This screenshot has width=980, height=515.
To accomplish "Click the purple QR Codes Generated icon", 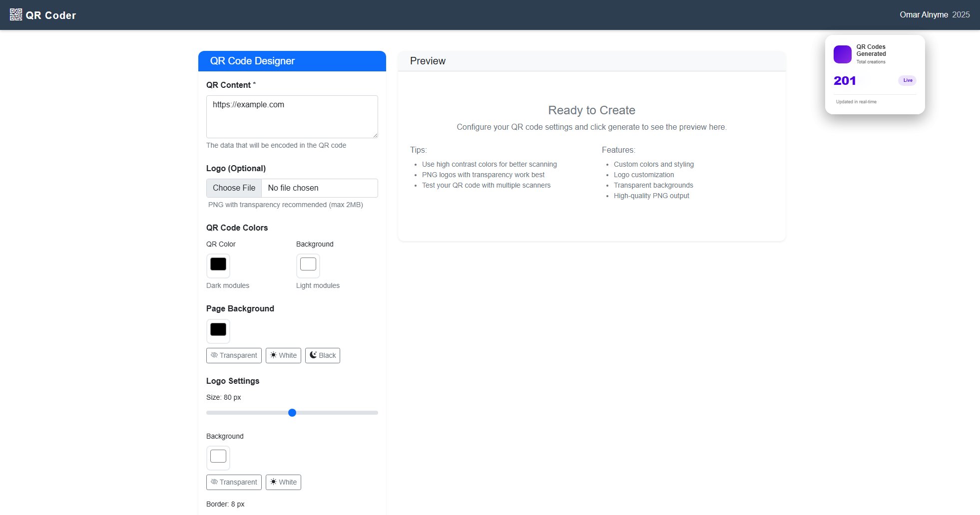I will (842, 54).
